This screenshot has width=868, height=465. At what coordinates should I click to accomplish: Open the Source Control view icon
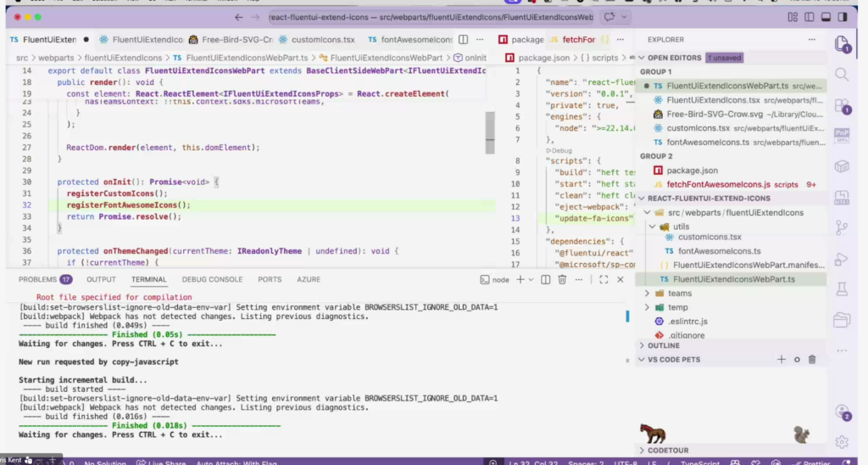tap(842, 227)
